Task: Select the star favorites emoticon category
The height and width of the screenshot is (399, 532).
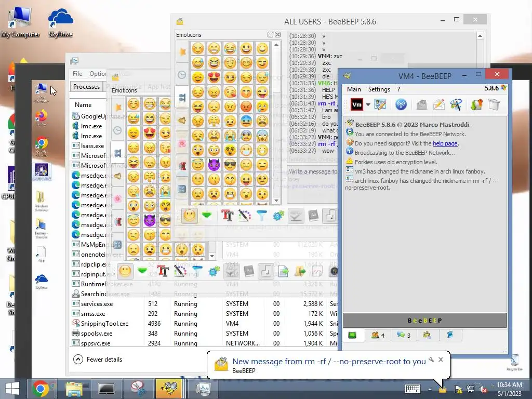Action: click(x=182, y=51)
